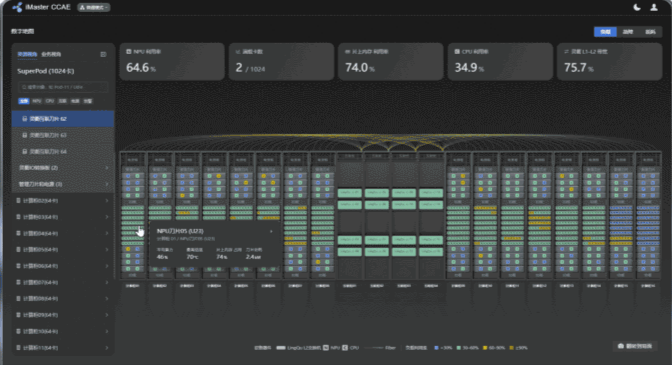Viewport: 672px width, 365px height.
Task: Expand cabinet 03 (64卡) chevron
Action: point(106,217)
